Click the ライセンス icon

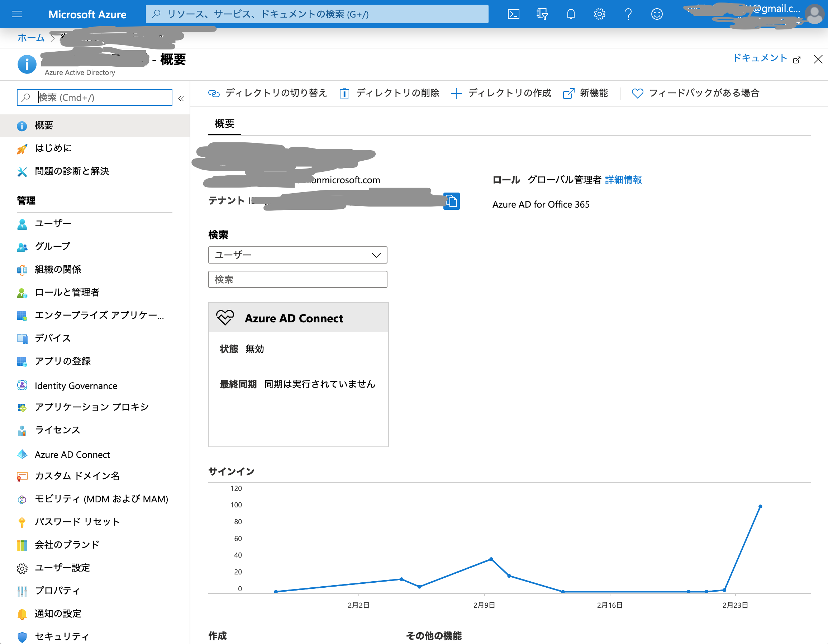tap(22, 431)
